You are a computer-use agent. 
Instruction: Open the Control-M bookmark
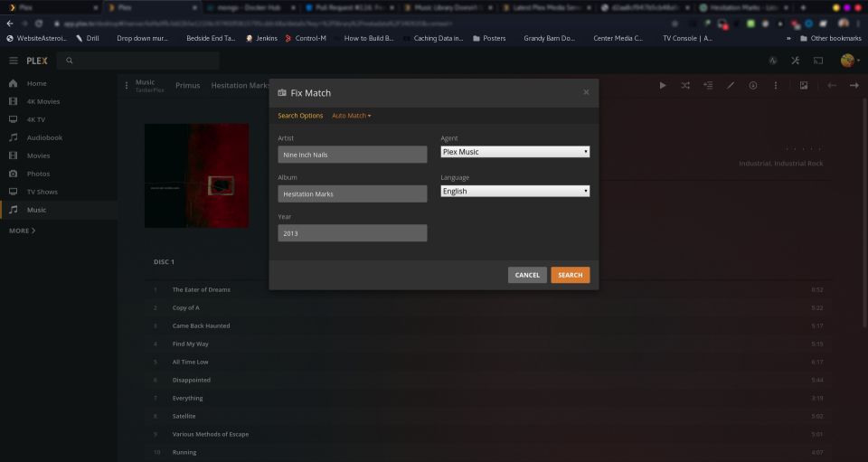(x=306, y=38)
